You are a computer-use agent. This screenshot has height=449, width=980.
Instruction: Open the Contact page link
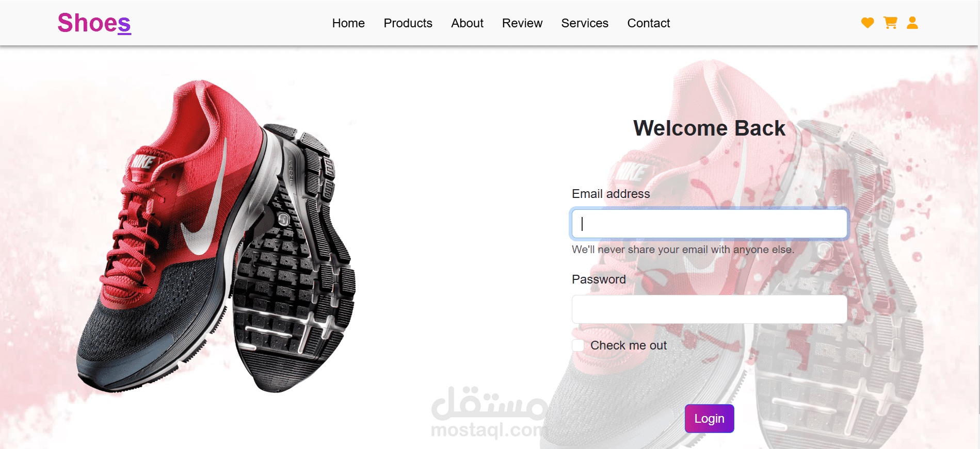(x=649, y=23)
